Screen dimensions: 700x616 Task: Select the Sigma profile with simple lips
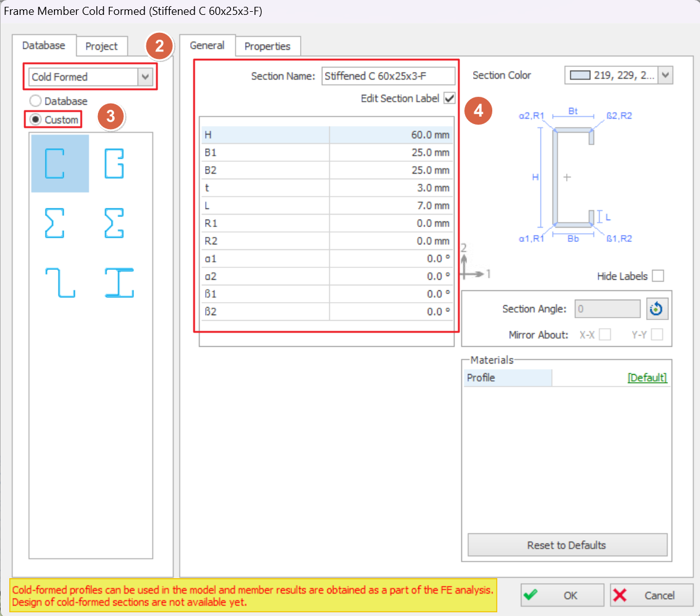point(54,223)
